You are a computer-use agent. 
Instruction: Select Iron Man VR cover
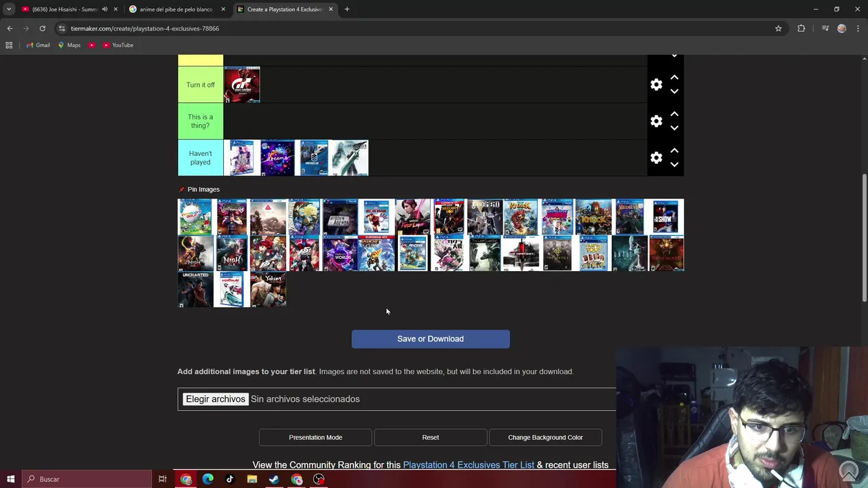[x=376, y=217]
